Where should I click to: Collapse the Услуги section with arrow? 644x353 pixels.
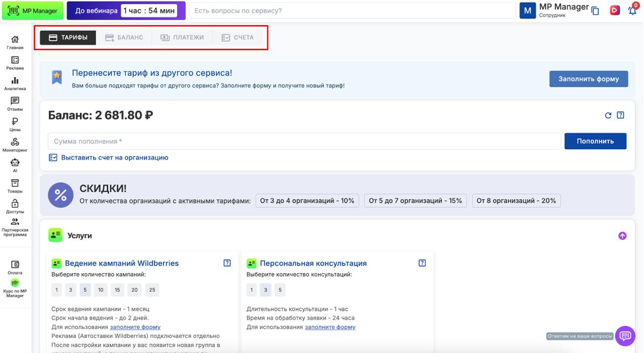click(622, 235)
